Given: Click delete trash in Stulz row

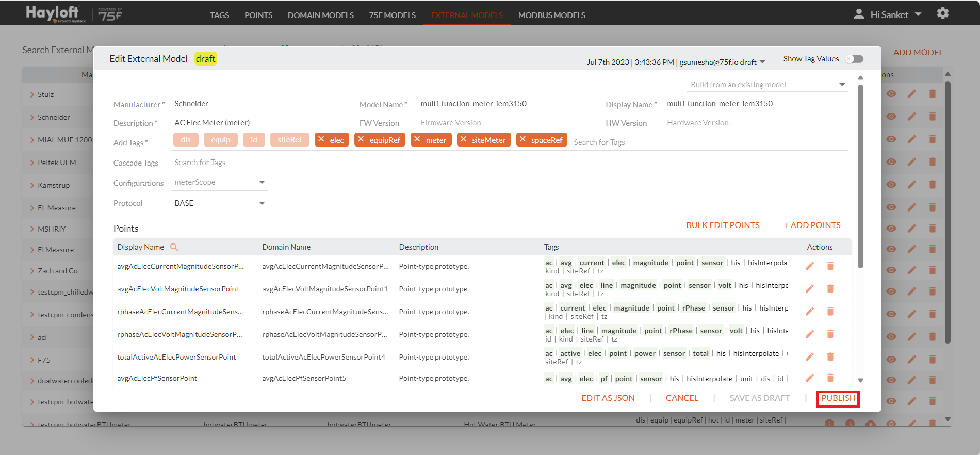Looking at the screenshot, I should click(x=933, y=94).
